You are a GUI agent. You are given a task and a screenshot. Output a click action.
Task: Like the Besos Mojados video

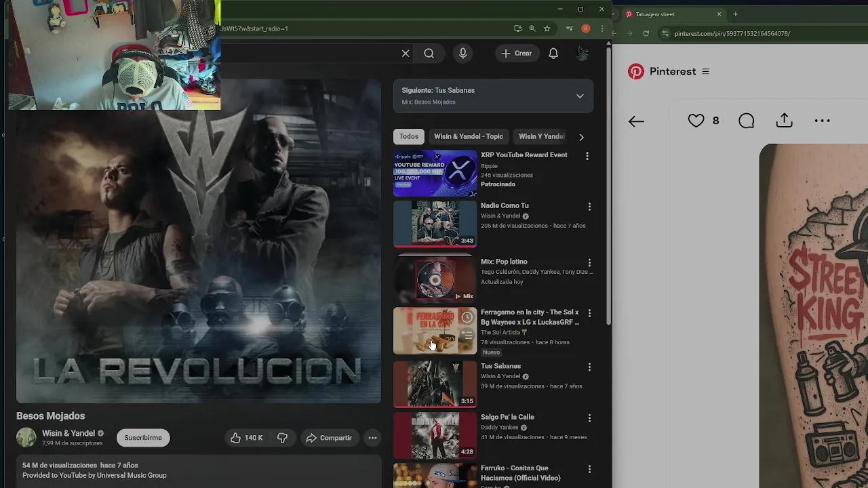(246, 438)
